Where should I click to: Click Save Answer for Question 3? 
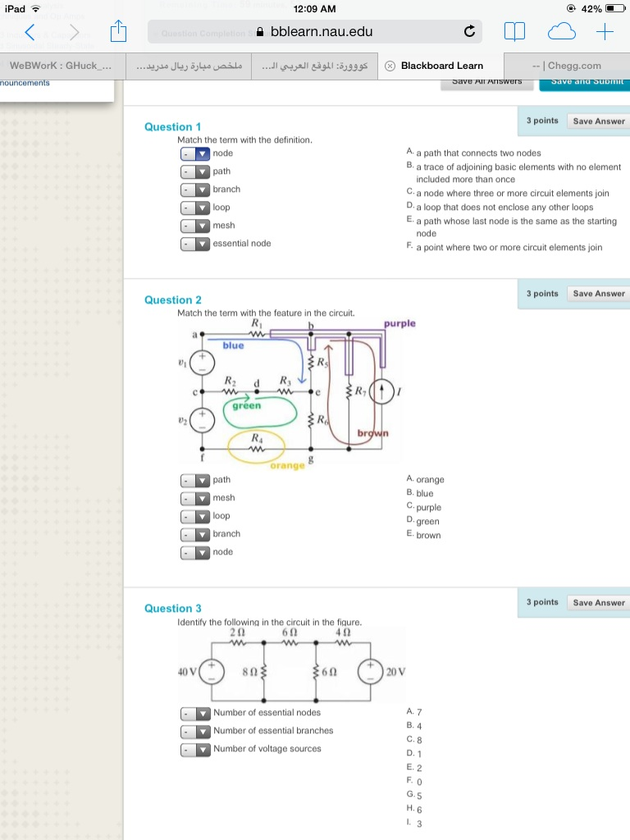coord(599,603)
